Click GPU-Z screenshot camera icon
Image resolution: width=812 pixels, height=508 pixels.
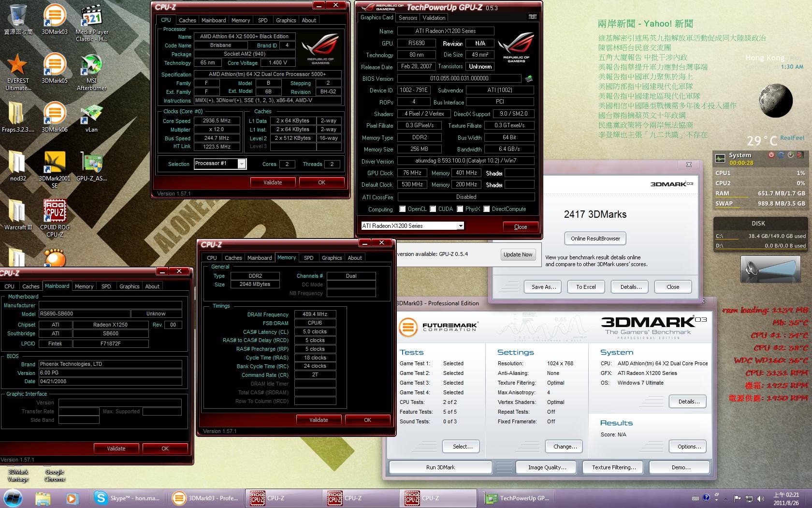click(x=532, y=17)
